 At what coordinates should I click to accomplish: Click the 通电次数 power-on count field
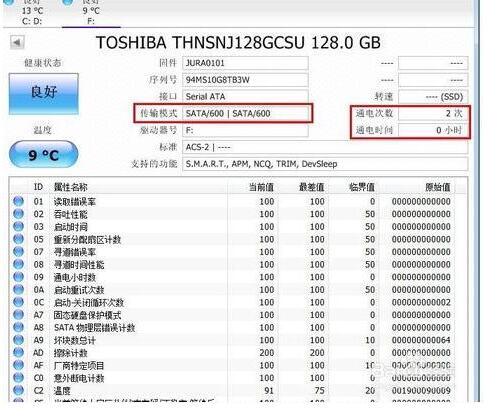433,113
